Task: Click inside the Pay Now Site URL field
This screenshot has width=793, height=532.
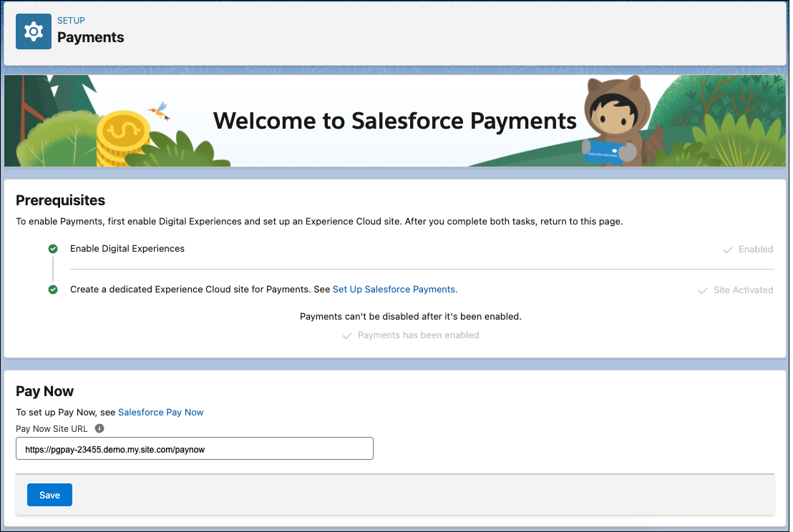Action: coord(194,448)
